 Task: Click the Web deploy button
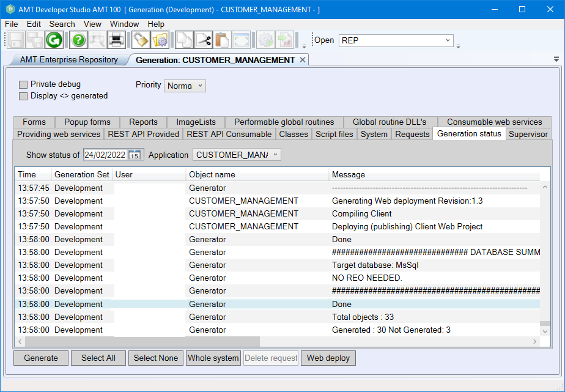pyautogui.click(x=328, y=358)
